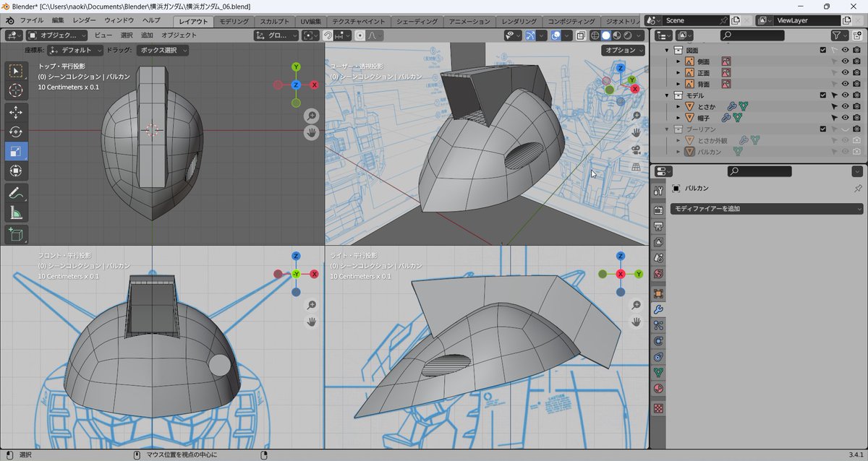Toggle proportional editing in header

tap(360, 35)
